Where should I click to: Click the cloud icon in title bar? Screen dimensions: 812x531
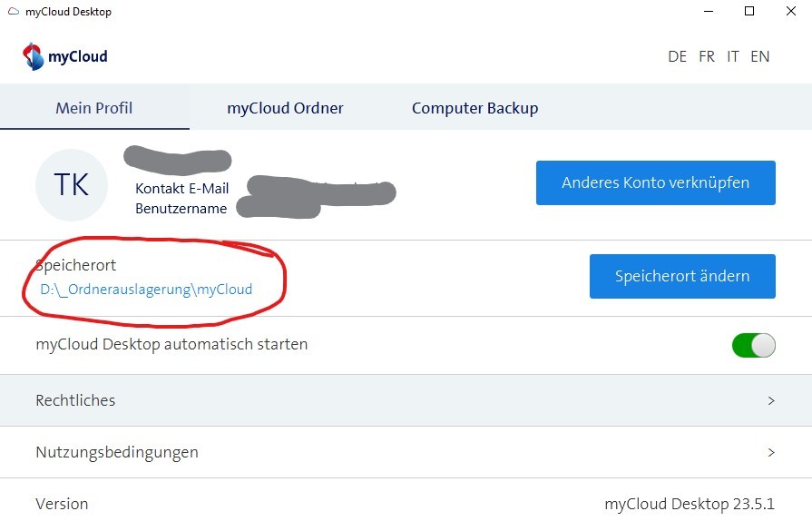coord(13,12)
